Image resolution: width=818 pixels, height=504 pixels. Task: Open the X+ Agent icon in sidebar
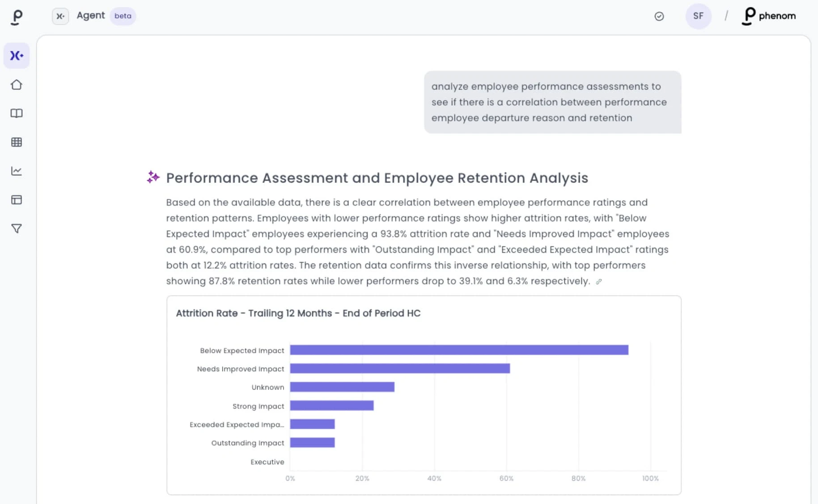(x=17, y=55)
